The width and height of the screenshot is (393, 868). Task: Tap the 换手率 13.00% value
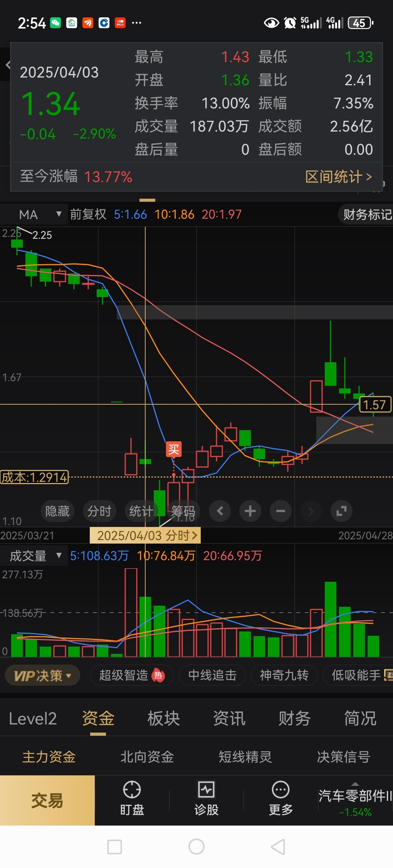coord(225,103)
